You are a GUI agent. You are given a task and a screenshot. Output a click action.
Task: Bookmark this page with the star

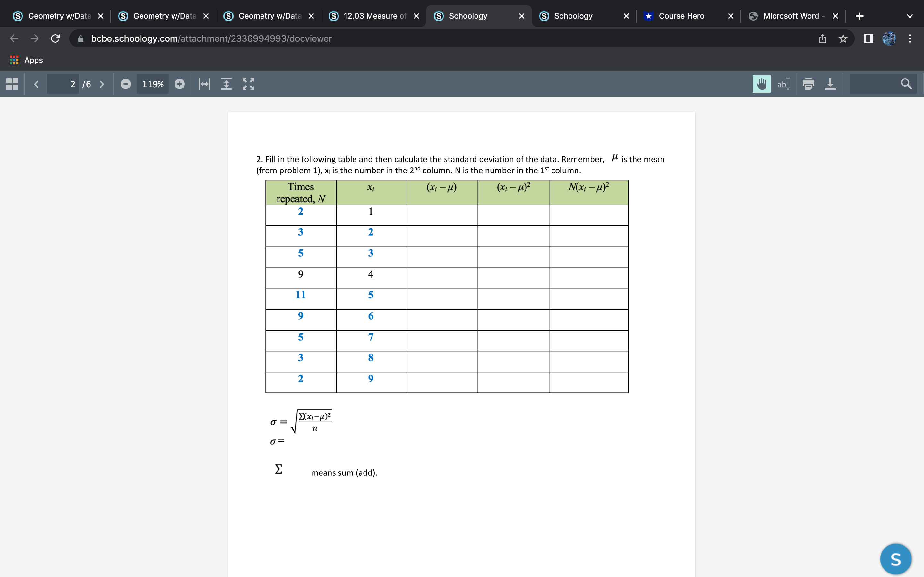(843, 38)
